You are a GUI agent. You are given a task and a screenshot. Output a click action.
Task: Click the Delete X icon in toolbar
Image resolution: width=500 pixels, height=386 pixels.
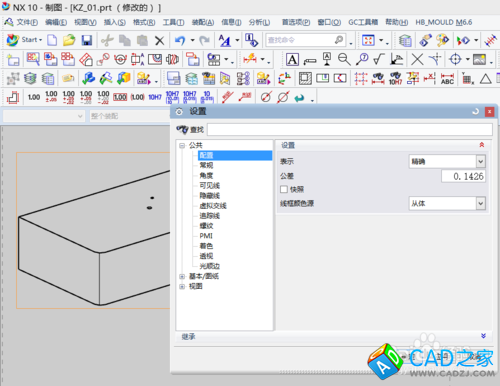(x=160, y=41)
